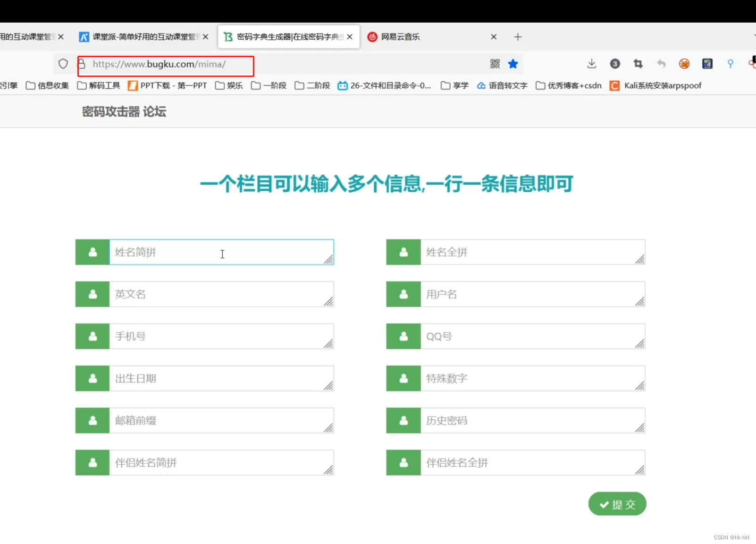Open the ad blocker extension icon
The height and width of the screenshot is (544, 756).
click(x=684, y=64)
